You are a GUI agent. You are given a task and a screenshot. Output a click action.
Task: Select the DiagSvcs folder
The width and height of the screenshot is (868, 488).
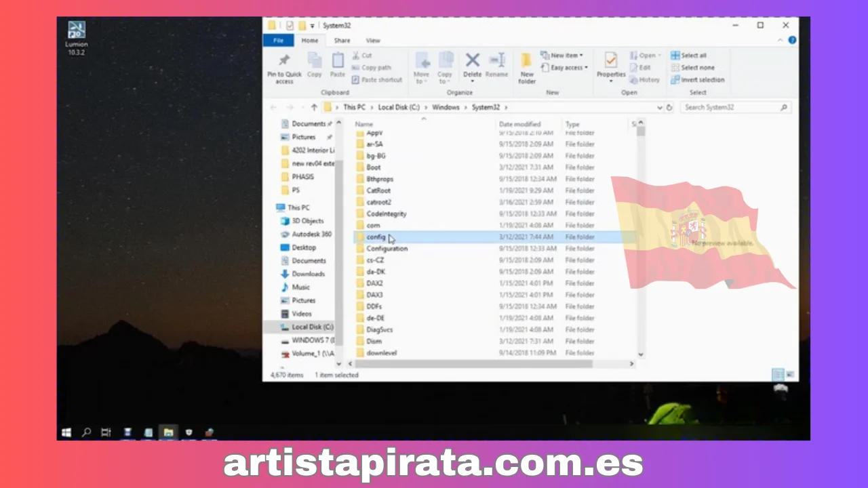click(x=379, y=329)
